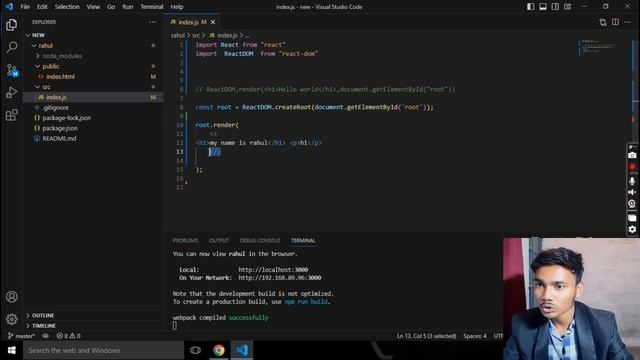
Task: Customize layout icon in title bar
Action: point(567,7)
